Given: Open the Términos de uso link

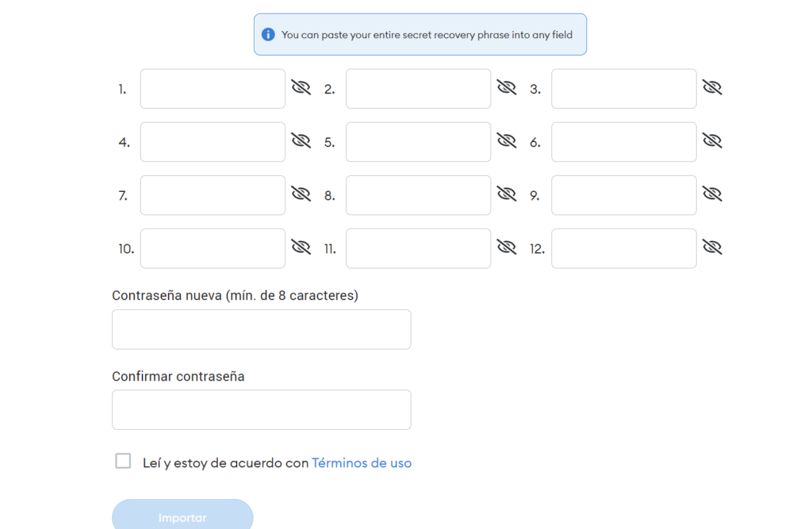Looking at the screenshot, I should click(362, 463).
